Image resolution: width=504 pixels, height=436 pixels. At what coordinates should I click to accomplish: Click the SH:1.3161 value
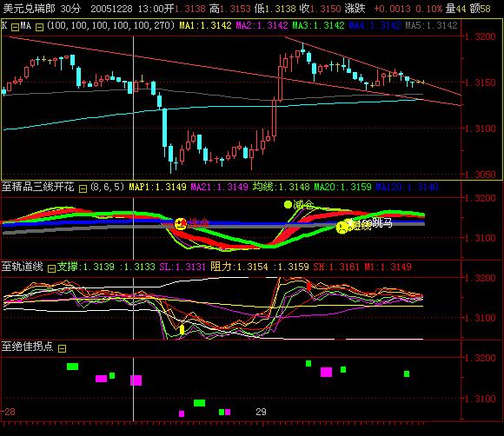point(336,267)
